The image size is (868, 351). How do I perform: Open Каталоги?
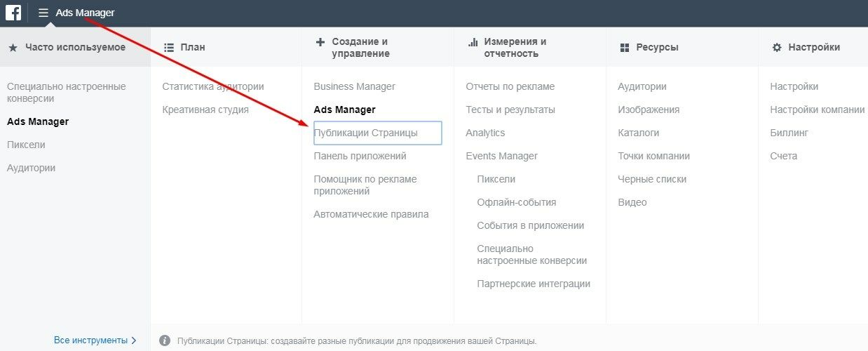[x=639, y=133]
